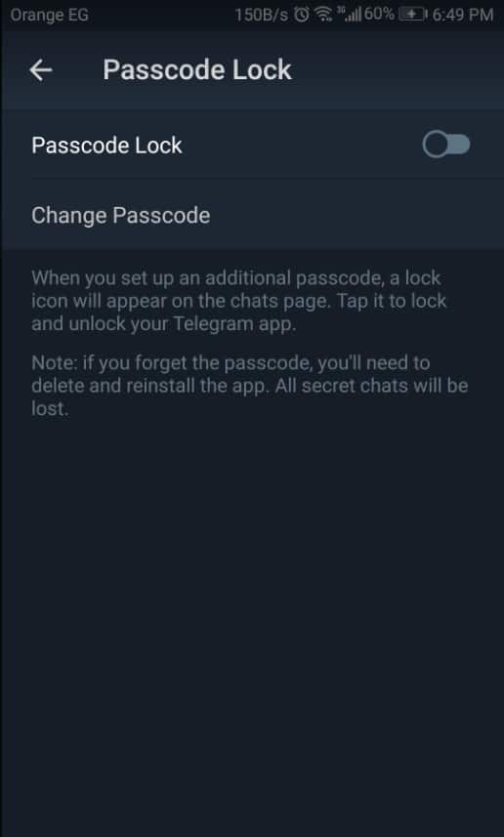Tap the Orange EG carrier label
The width and height of the screenshot is (504, 837).
point(49,16)
